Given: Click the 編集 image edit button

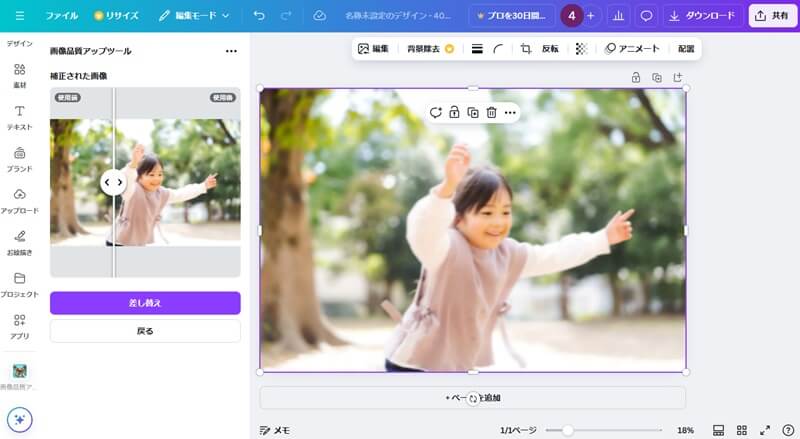Looking at the screenshot, I should pos(373,49).
